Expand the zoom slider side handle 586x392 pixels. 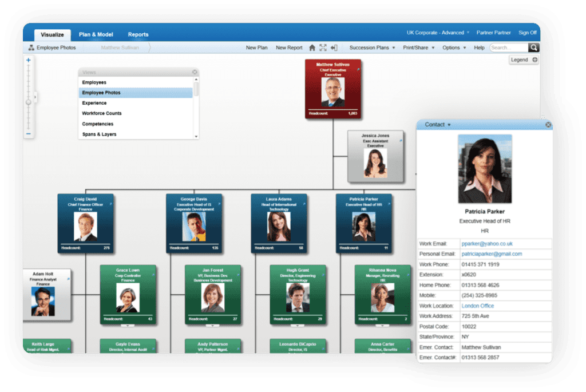[35, 97]
